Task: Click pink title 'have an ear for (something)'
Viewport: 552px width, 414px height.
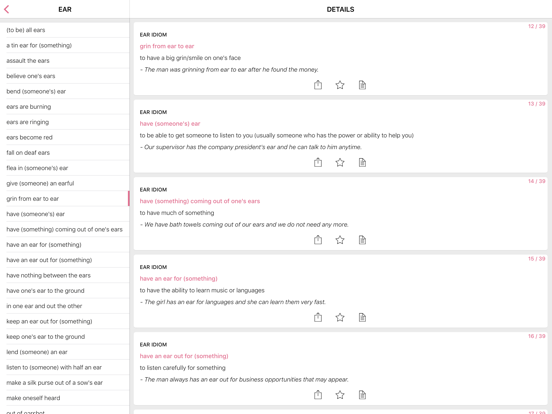Action: click(x=178, y=278)
